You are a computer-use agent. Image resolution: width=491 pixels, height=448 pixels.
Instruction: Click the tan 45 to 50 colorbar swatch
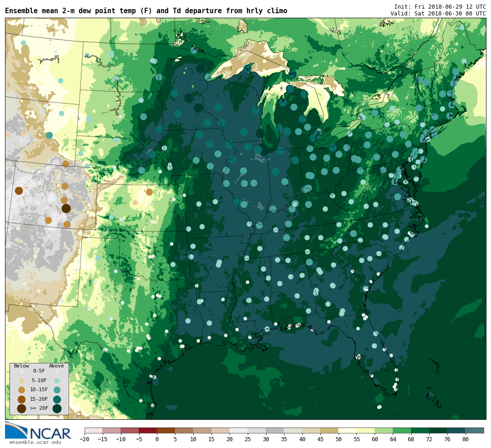coord(329,430)
